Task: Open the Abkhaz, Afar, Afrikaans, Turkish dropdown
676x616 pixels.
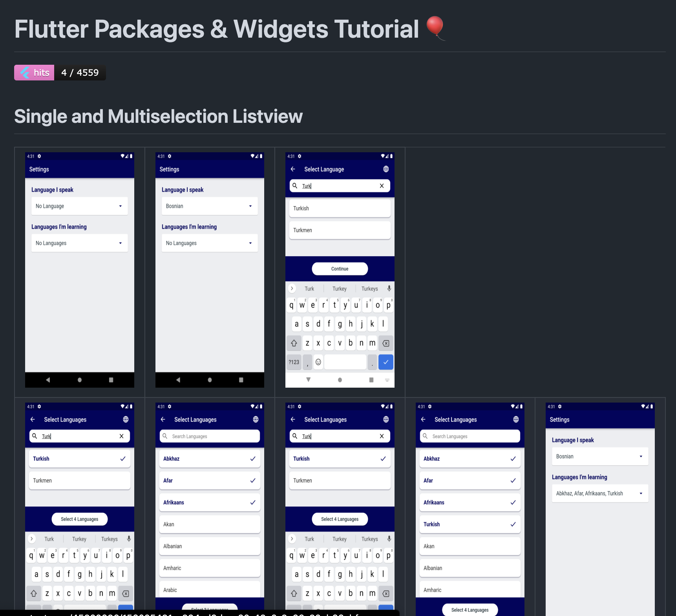Action: [599, 494]
